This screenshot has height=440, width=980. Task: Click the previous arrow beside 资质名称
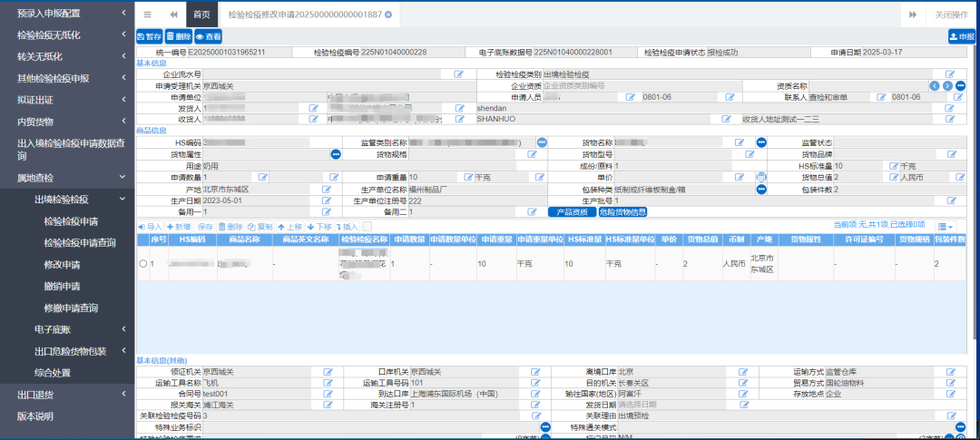coord(935,85)
